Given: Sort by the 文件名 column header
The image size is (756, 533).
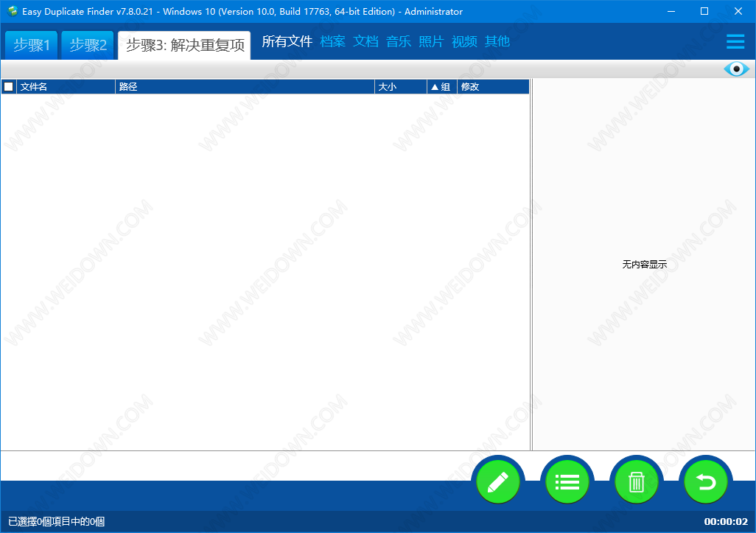Looking at the screenshot, I should (x=66, y=87).
